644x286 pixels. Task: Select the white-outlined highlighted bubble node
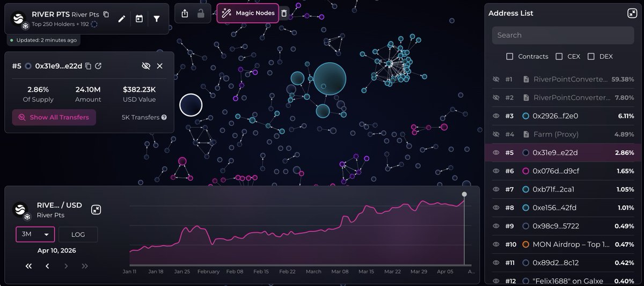(191, 105)
